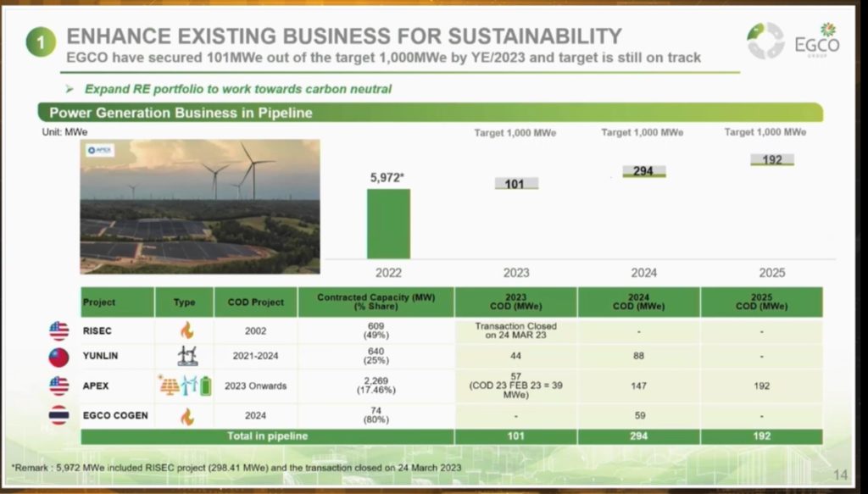The height and width of the screenshot is (494, 868).
Task: Click the COD Project column header
Action: [256, 302]
